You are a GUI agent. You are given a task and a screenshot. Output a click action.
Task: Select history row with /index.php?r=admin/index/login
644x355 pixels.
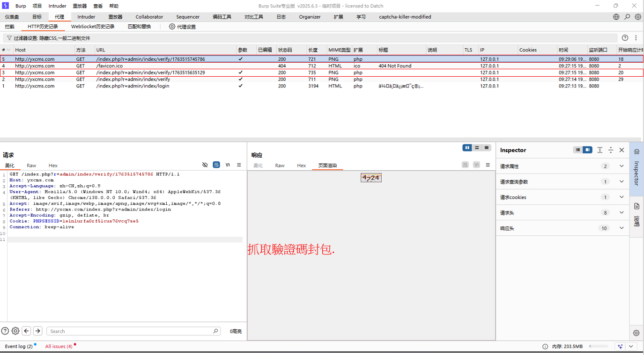click(x=322, y=86)
